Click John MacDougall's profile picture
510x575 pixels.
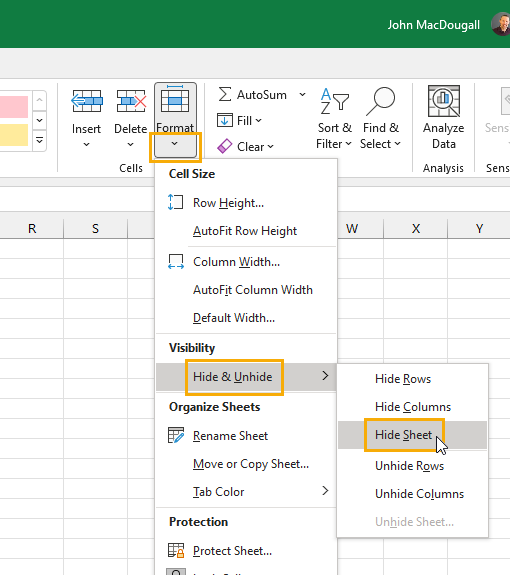tap(501, 24)
